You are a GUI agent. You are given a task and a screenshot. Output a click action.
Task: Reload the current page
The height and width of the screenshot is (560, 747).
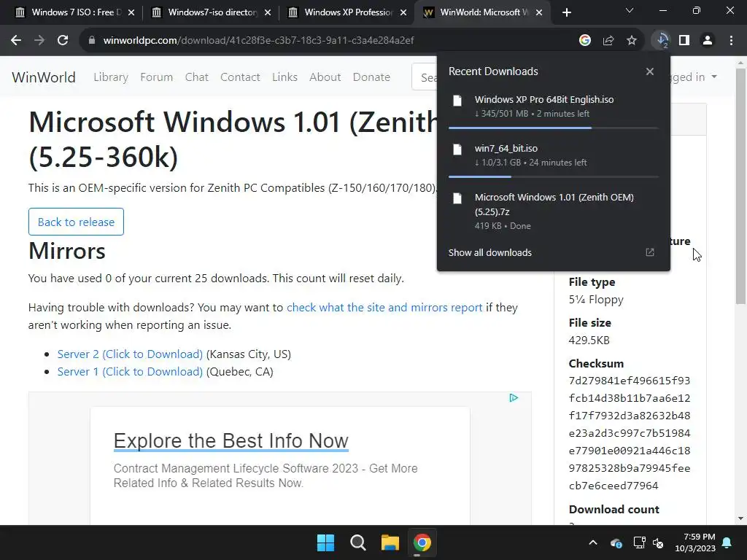tap(63, 41)
